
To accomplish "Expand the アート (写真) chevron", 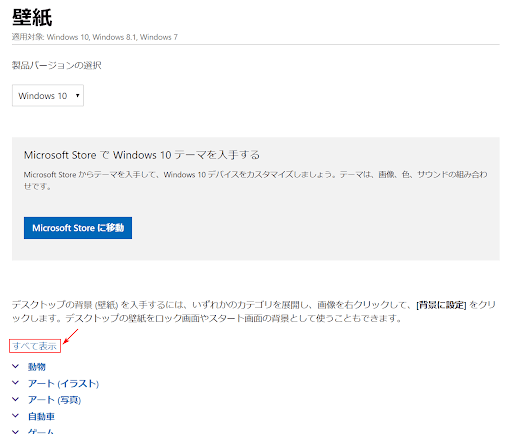I will pos(15,399).
